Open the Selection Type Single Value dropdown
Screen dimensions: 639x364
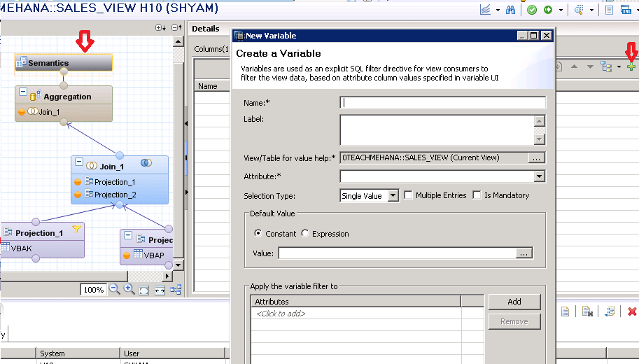tap(393, 196)
